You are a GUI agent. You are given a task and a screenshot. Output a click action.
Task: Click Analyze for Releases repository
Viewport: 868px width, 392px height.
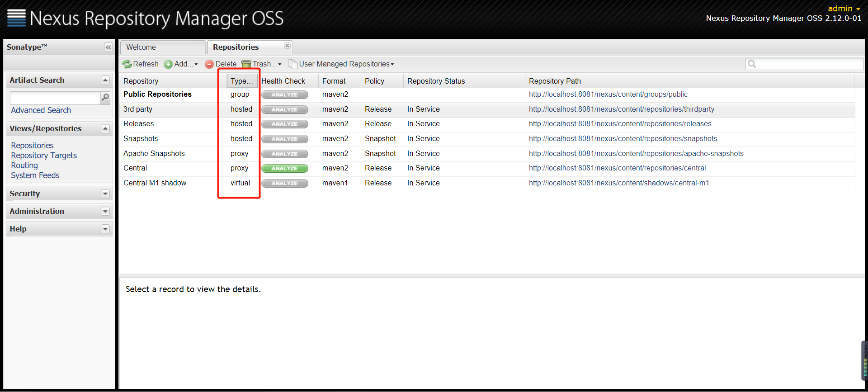point(285,124)
